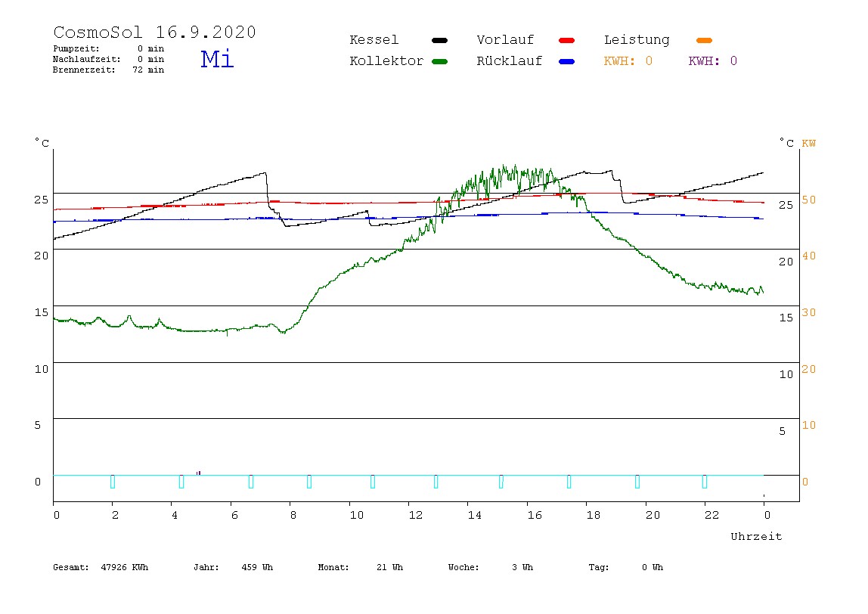
Task: Click the cyan pulse marker between hours 17 and 18
Action: (x=569, y=481)
